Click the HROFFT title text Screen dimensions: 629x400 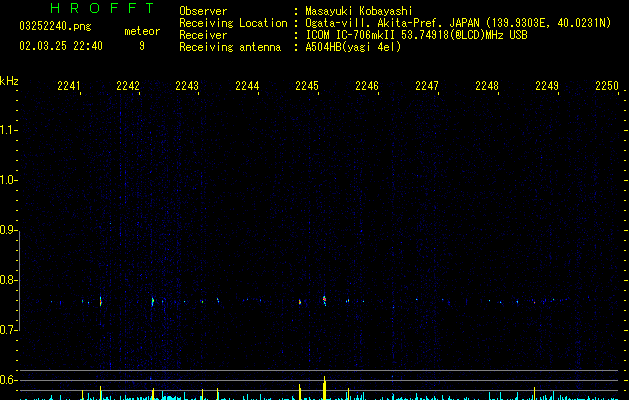pyautogui.click(x=102, y=8)
